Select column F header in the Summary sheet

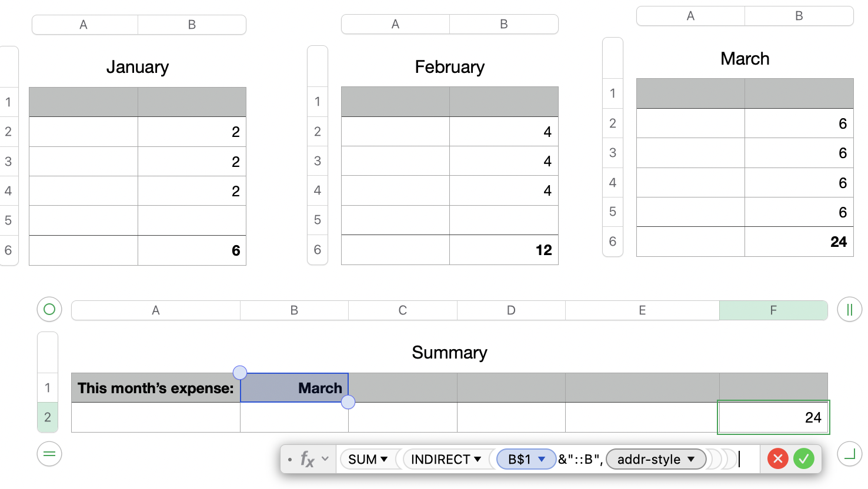[x=773, y=310]
